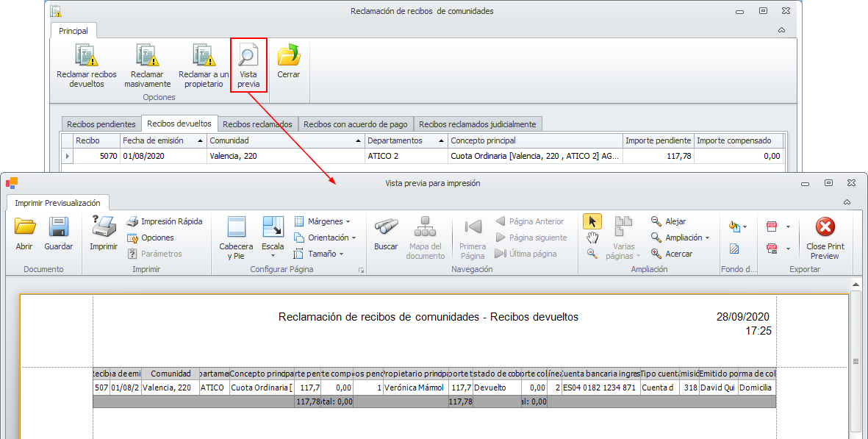Screen dimensions: 868x439
Task: Sort by Recibo column header
Action: click(x=96, y=140)
